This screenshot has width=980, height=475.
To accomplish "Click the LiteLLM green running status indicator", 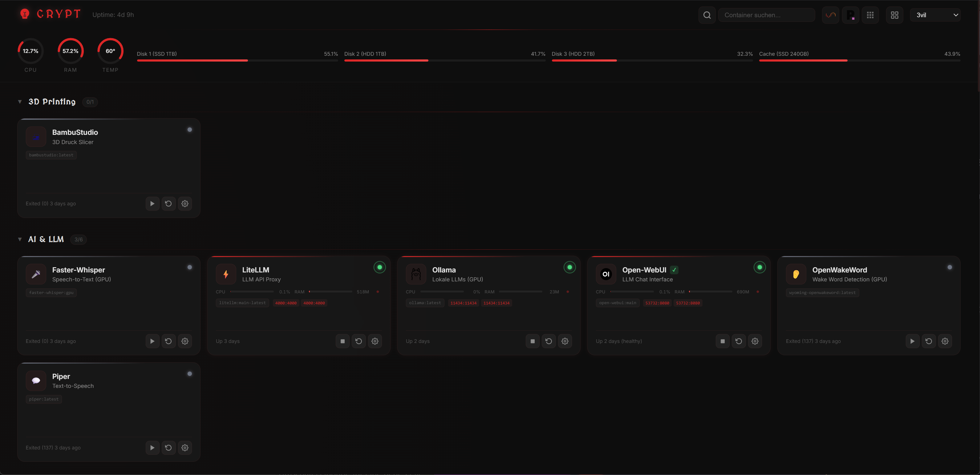I will pos(380,267).
